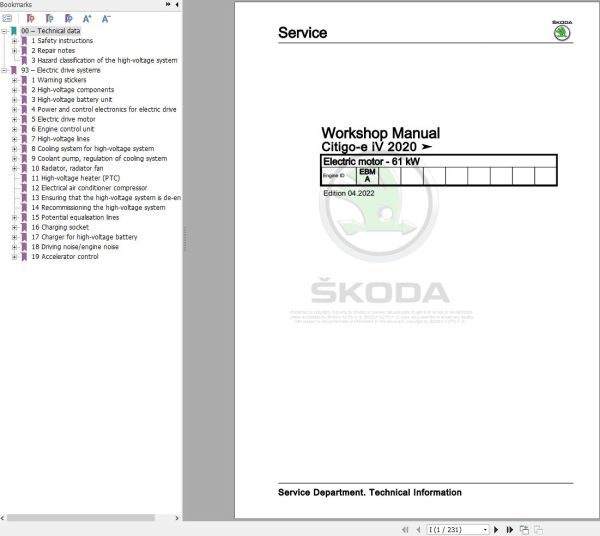Jump to the last page

[510, 529]
